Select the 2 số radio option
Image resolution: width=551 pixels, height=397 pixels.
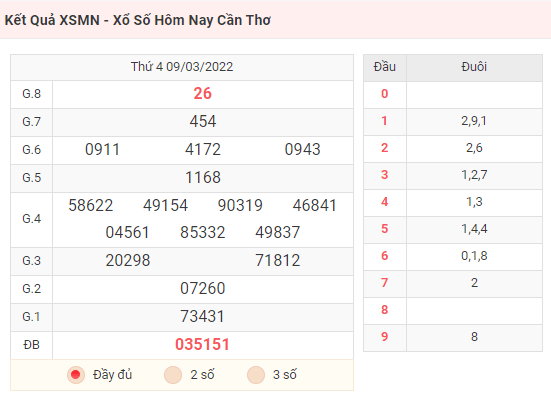click(x=173, y=375)
